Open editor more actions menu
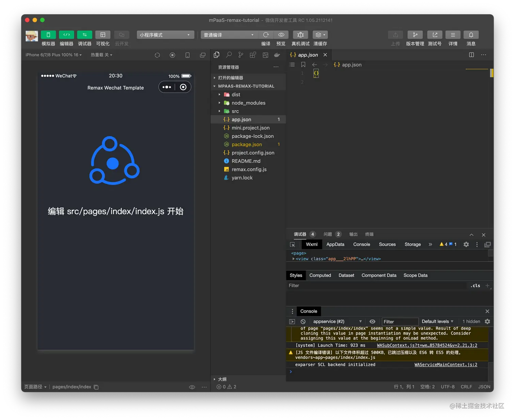 [484, 55]
